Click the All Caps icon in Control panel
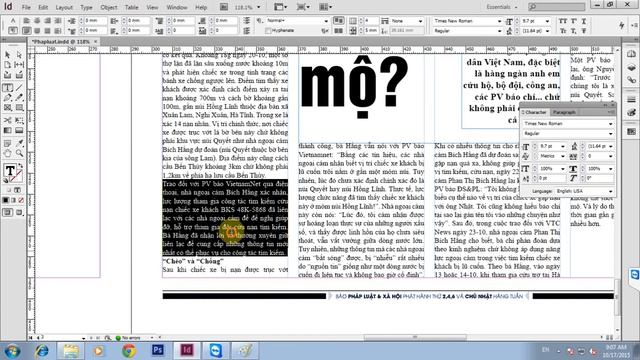This screenshot has height=360, width=640. (563, 21)
